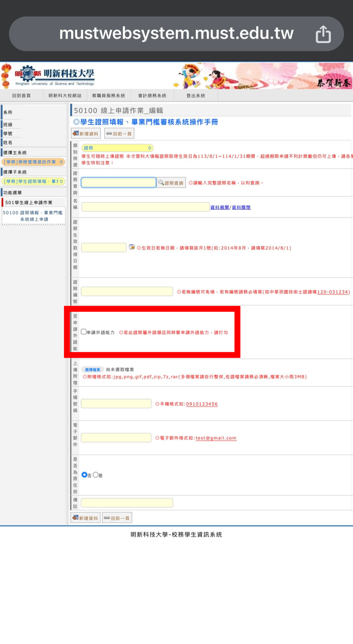Click the 證照查詢 magnifier search button
353x644 pixels.
coord(171,183)
